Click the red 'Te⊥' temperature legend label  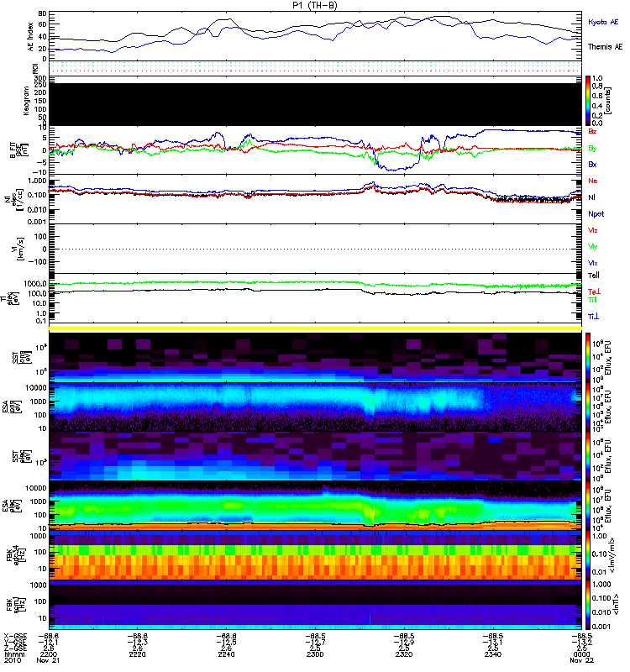pyautogui.click(x=594, y=291)
